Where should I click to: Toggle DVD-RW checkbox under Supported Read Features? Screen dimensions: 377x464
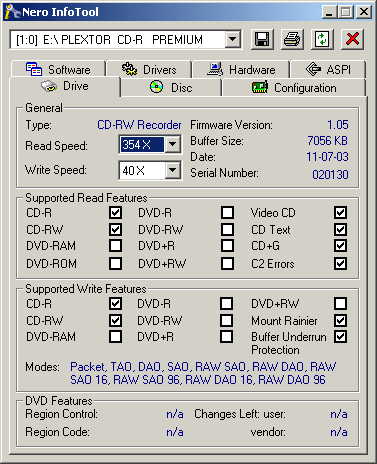[x=227, y=229]
